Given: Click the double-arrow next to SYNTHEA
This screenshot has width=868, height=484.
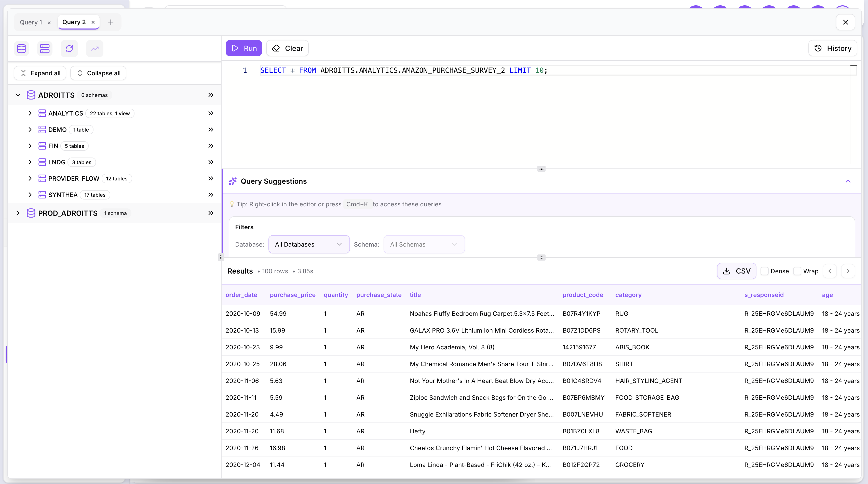Looking at the screenshot, I should click(x=211, y=195).
